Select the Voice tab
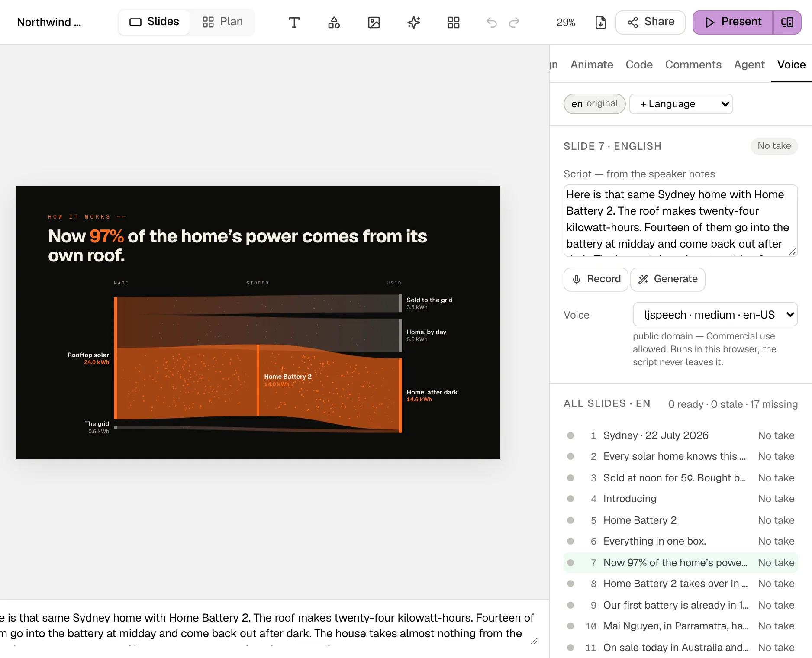This screenshot has height=658, width=812. (791, 65)
